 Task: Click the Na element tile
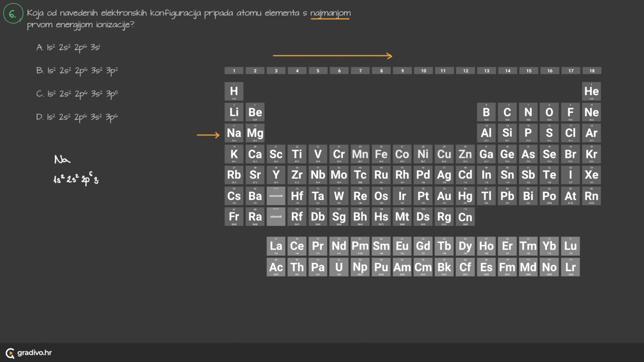point(234,133)
